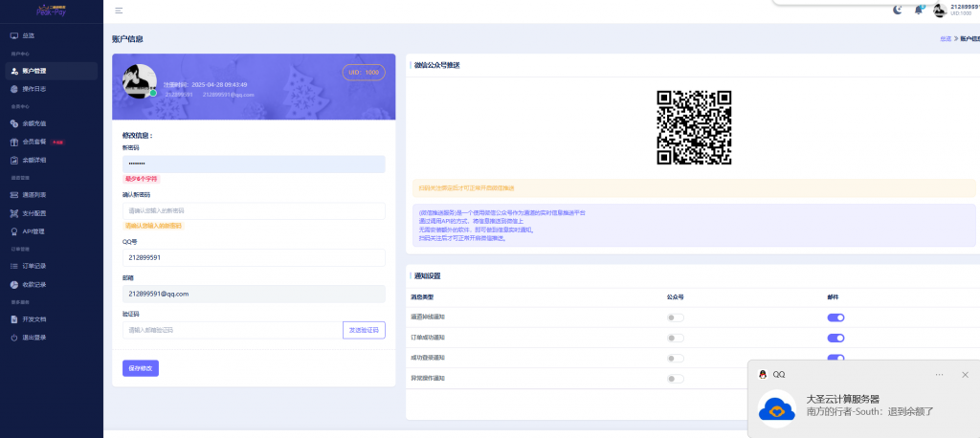The width and height of the screenshot is (980, 438).
Task: Click the Peak-Pay logo
Action: [x=52, y=10]
